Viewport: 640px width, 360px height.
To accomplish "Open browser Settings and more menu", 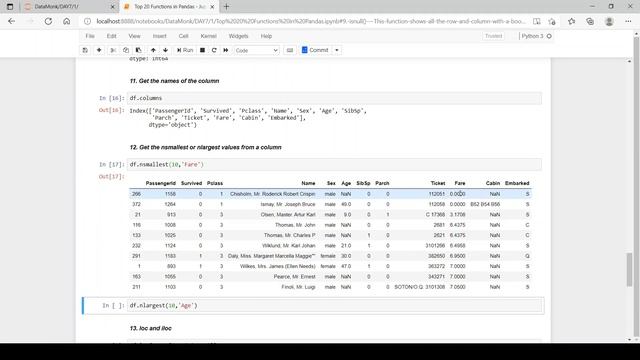I will coord(628,21).
